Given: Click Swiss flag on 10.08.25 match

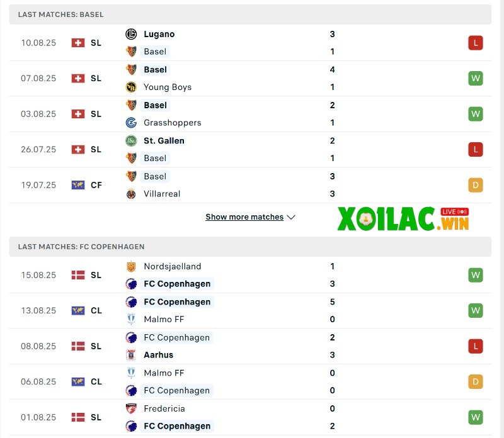Looking at the screenshot, I should pos(78,43).
